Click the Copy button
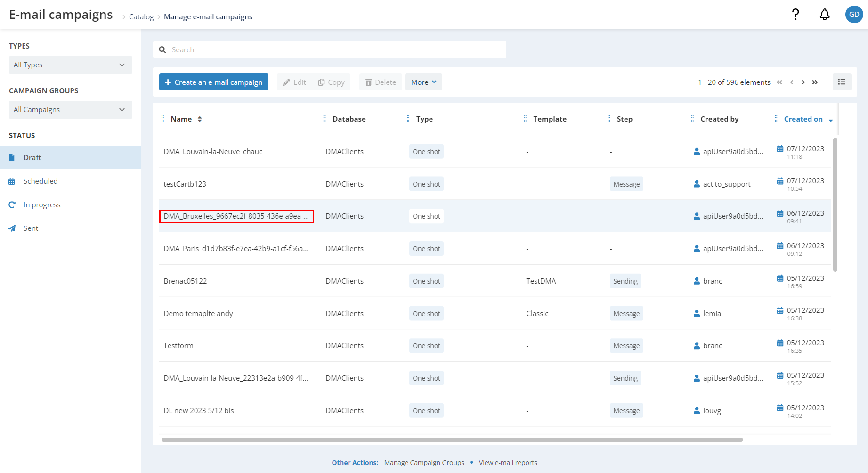The width and height of the screenshot is (868, 473). point(332,82)
